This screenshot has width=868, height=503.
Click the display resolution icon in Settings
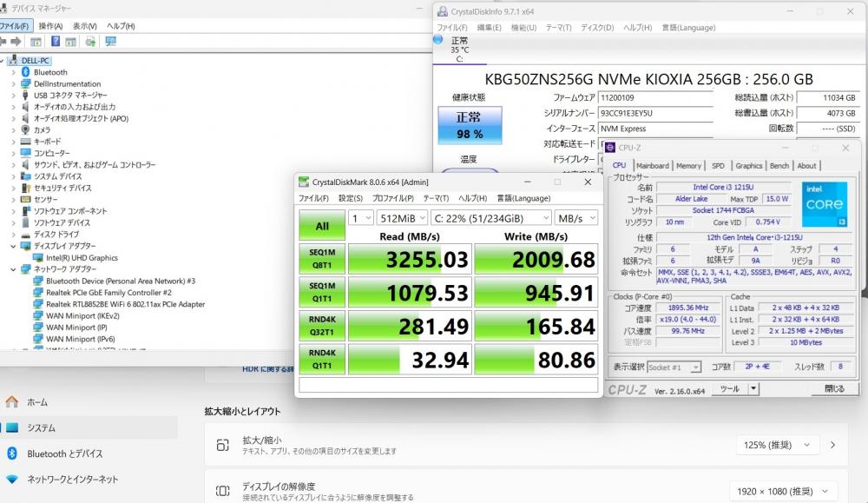click(222, 491)
